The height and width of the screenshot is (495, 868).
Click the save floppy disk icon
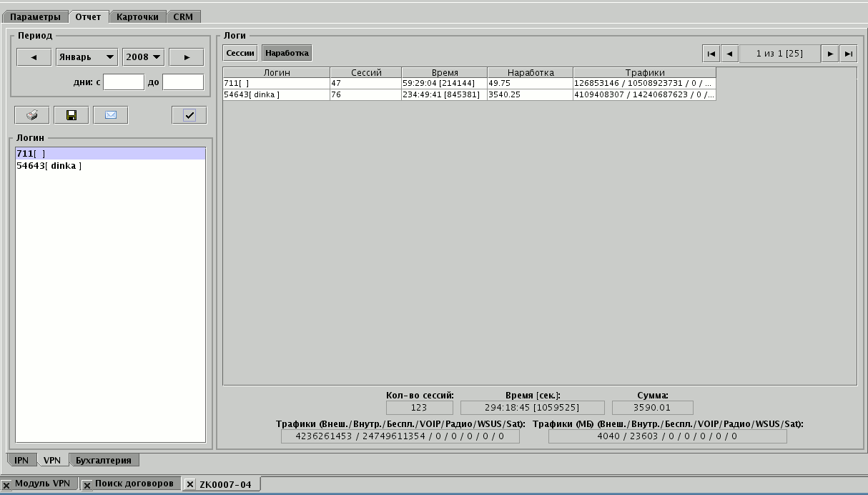[71, 115]
